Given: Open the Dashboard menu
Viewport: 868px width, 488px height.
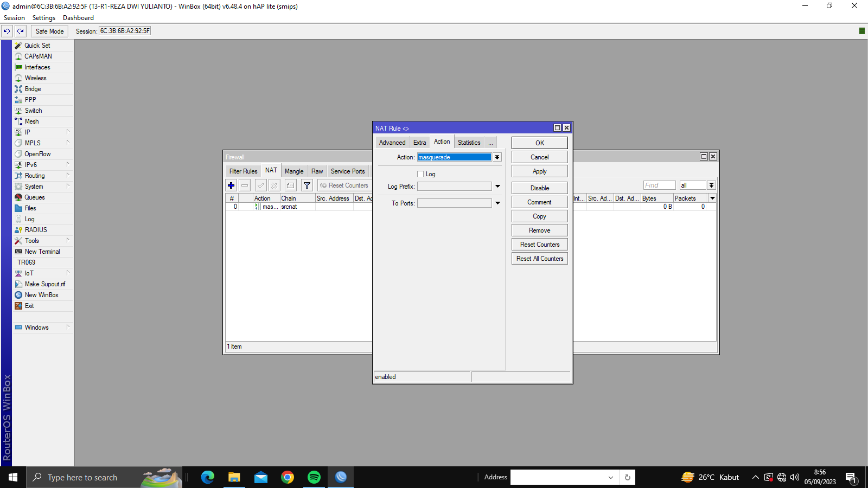Looking at the screenshot, I should pos(78,18).
